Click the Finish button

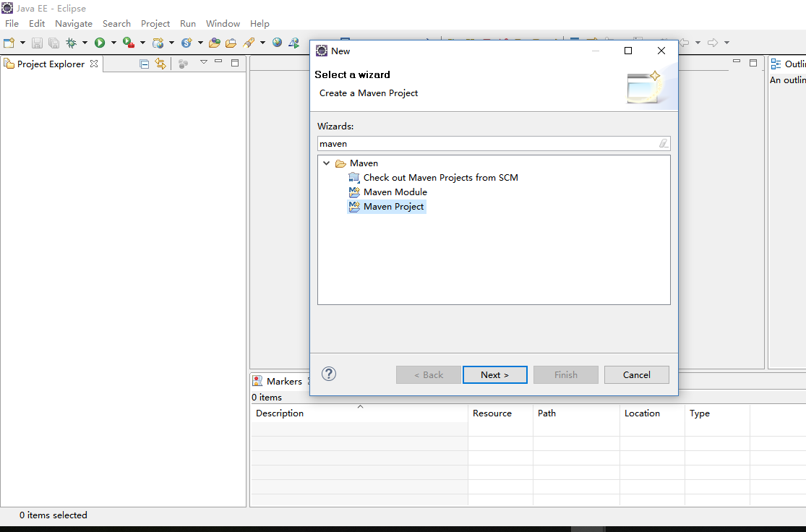point(566,374)
